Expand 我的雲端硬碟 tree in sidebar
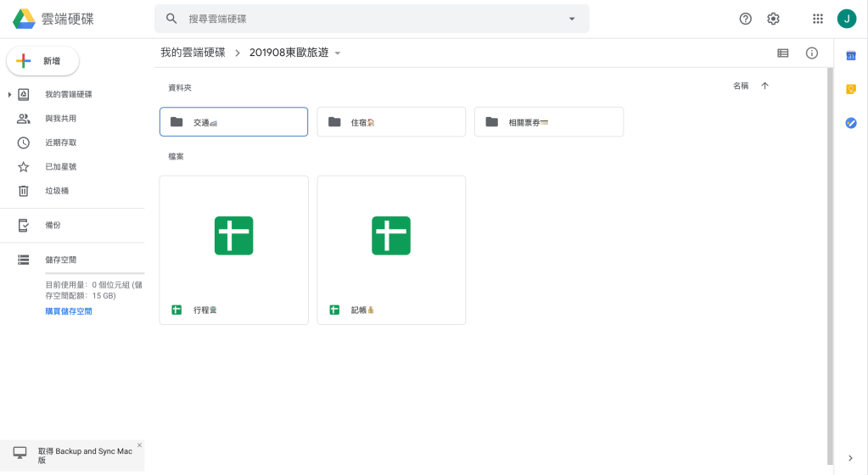This screenshot has height=475, width=868. coord(9,94)
